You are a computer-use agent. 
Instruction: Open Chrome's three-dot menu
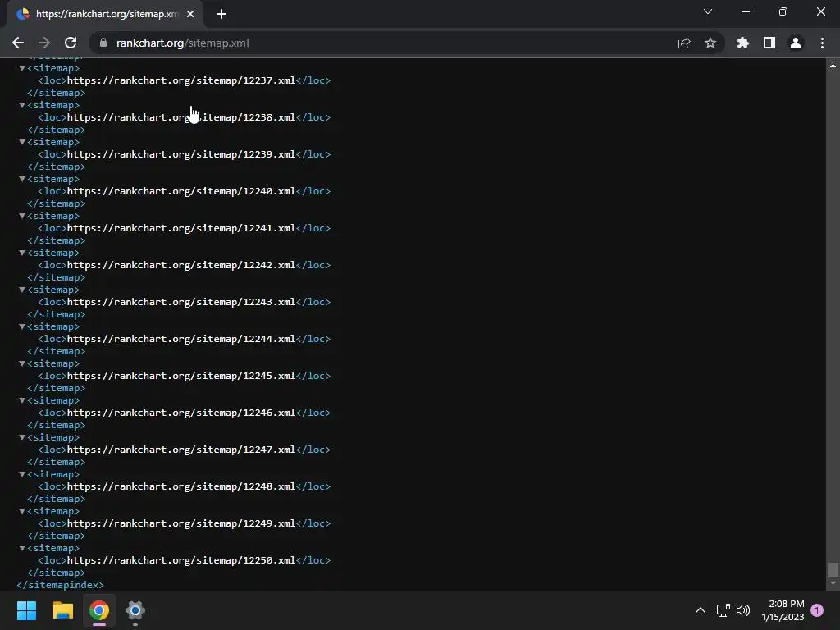tap(822, 43)
